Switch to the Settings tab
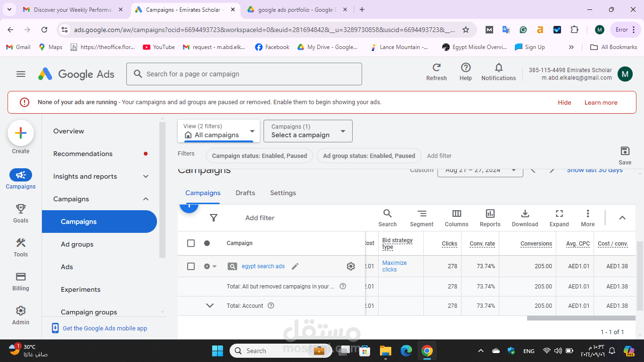644x362 pixels. pos(283,193)
